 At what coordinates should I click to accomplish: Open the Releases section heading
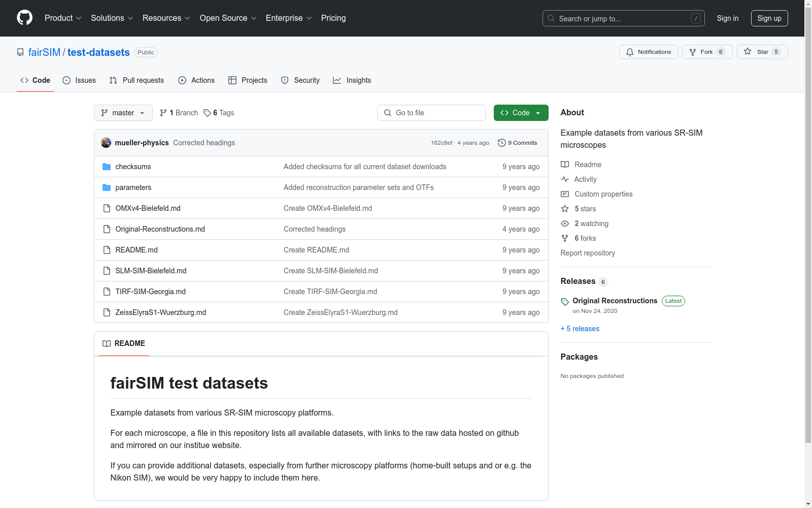[x=578, y=281]
